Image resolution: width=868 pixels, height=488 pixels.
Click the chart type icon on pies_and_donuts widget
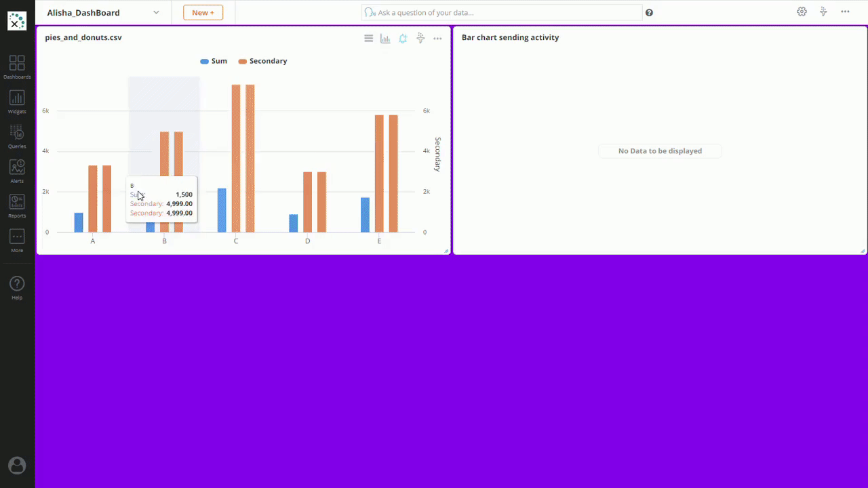[385, 39]
